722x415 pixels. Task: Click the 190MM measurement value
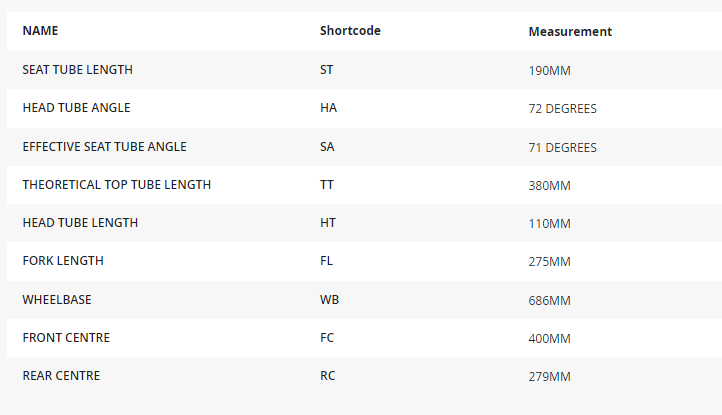click(x=549, y=71)
